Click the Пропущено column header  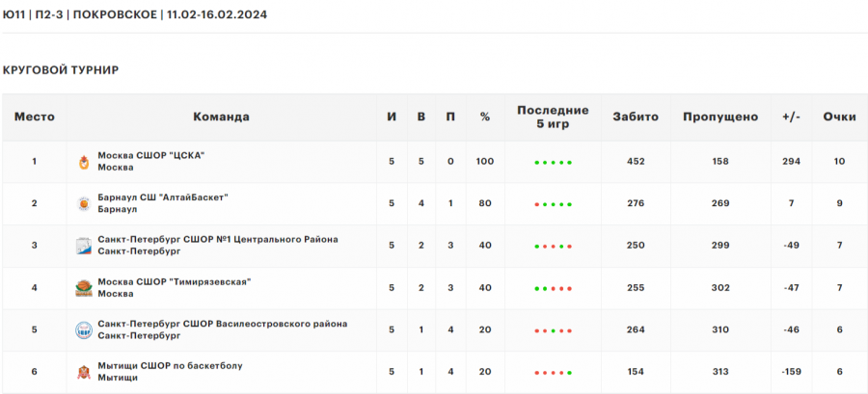coord(720,117)
